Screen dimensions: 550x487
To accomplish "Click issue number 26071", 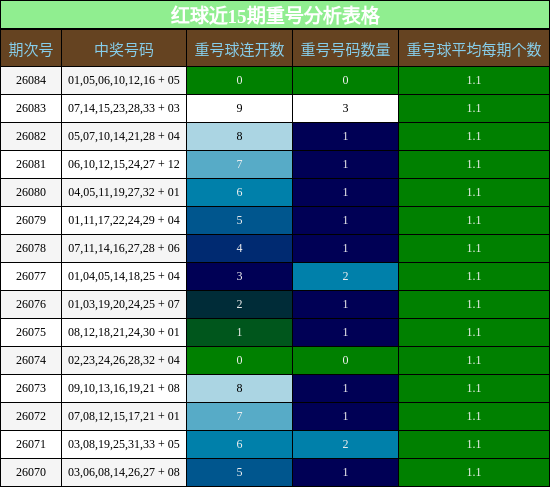I will [31, 444].
